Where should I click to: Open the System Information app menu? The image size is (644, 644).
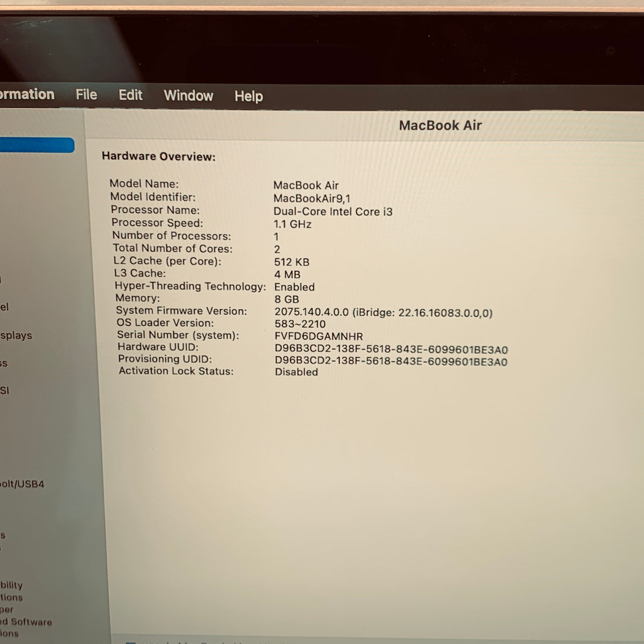coord(27,94)
